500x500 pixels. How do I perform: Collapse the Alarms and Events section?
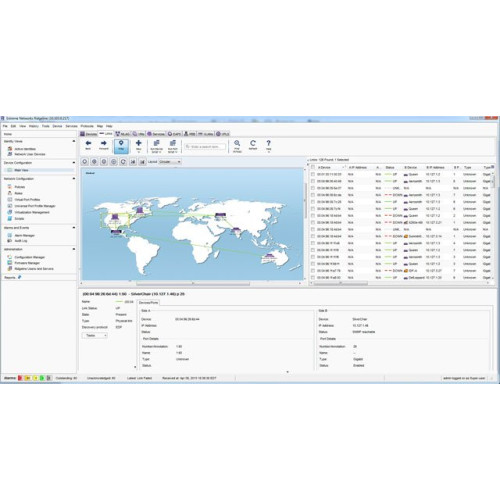click(74, 228)
